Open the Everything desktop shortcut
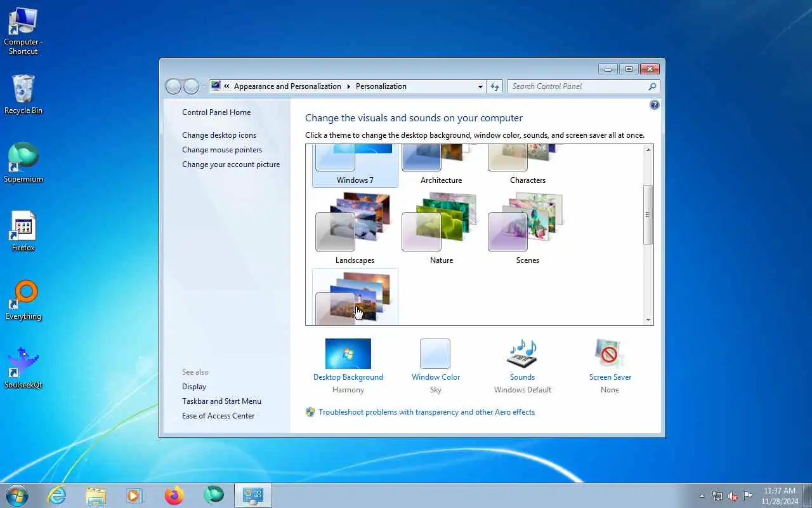The height and width of the screenshot is (508, 812). coord(23,300)
